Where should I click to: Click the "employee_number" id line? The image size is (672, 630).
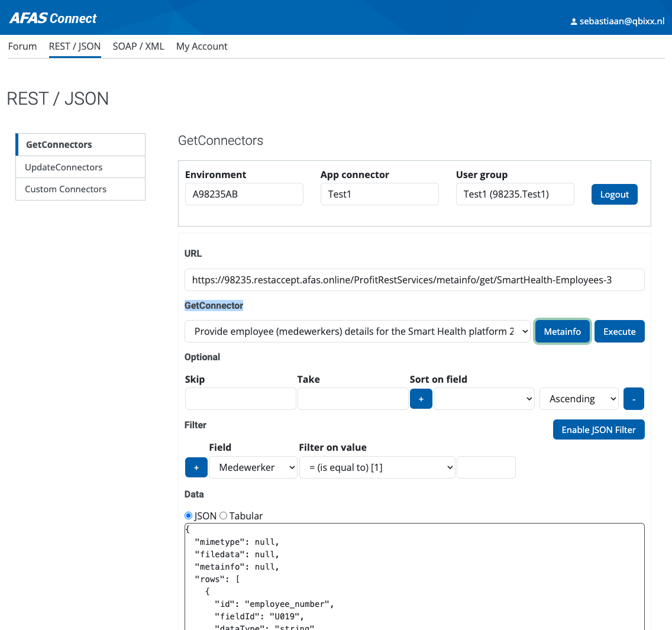coord(274,604)
